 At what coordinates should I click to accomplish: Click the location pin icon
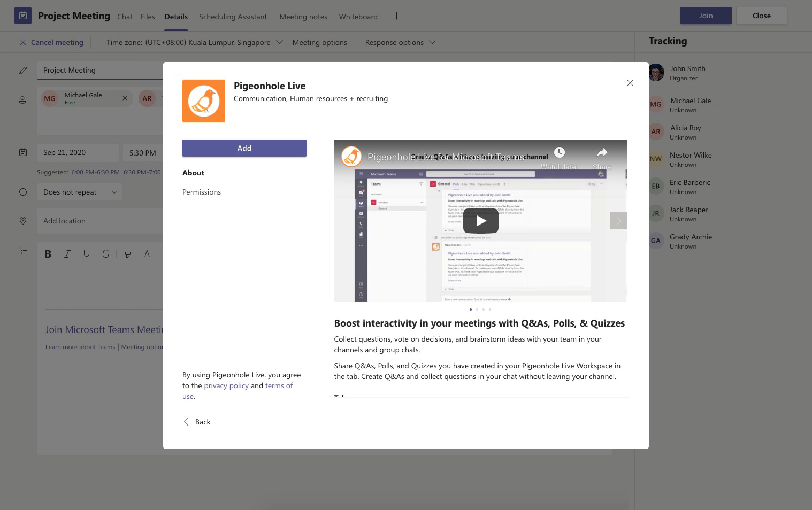pyautogui.click(x=23, y=221)
